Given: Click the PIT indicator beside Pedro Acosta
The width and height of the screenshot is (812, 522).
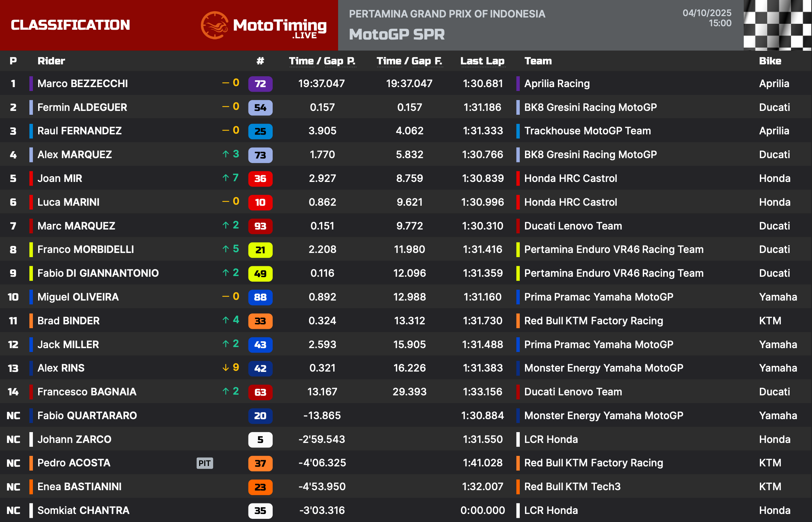Looking at the screenshot, I should tap(204, 463).
